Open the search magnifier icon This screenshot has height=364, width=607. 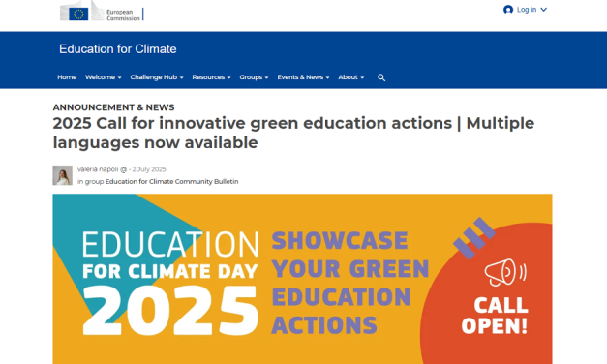(x=381, y=77)
